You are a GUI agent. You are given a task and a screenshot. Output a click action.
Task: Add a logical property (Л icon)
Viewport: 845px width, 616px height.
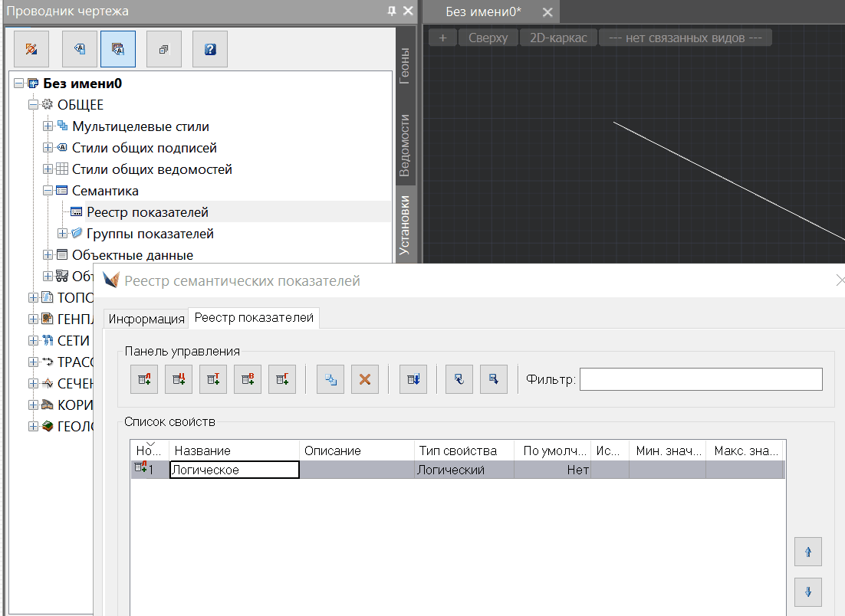[144, 379]
